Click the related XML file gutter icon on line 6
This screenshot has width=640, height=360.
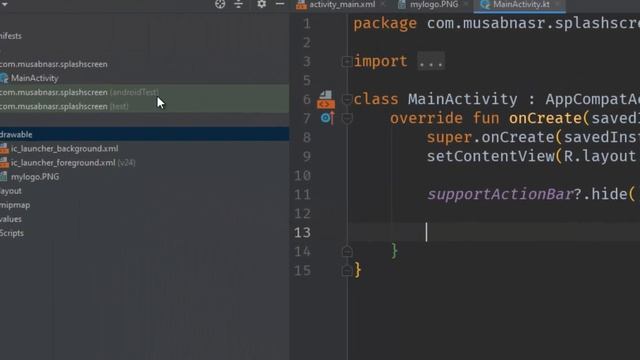(x=326, y=100)
